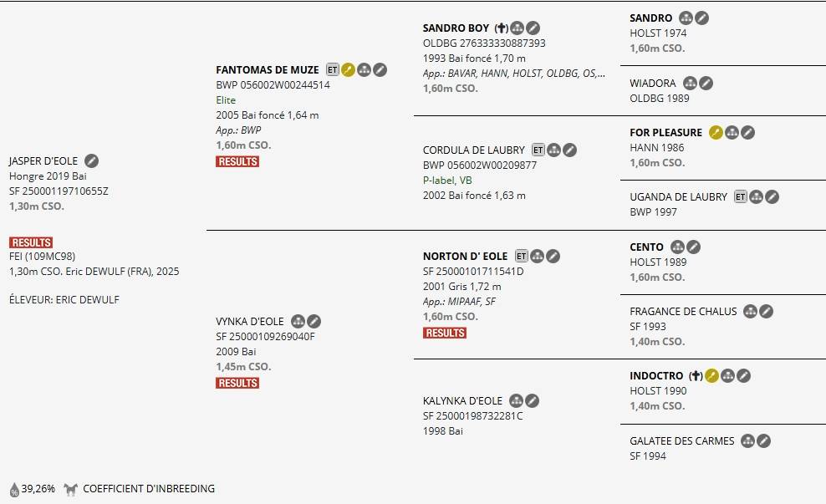
Task: Click the edit pencil icon next to VYNKA D'EOLE
Action: click(x=314, y=321)
